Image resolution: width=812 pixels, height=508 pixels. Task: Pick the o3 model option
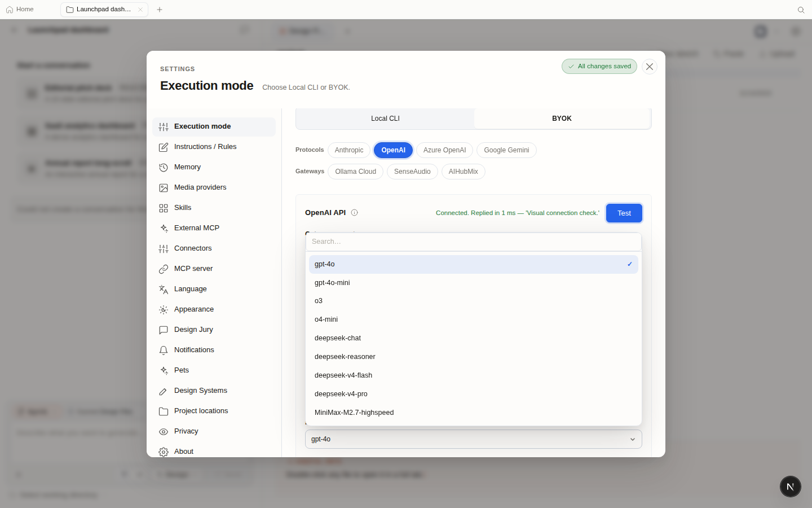pos(474,301)
